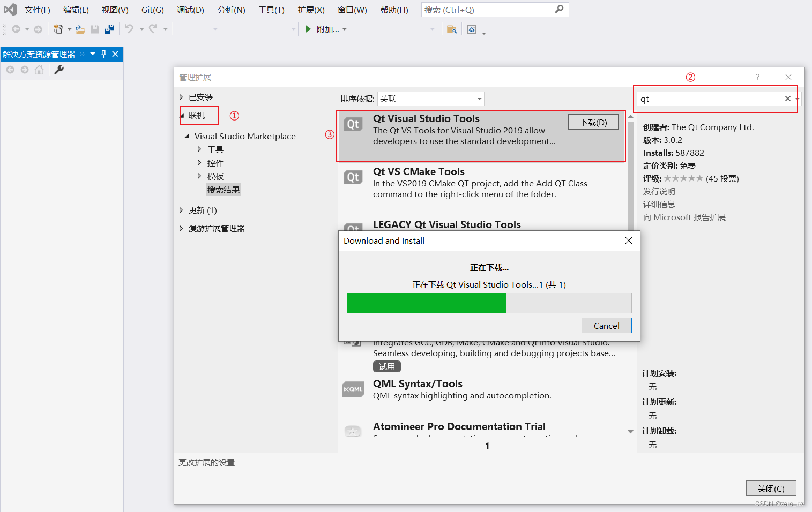Open the 文件(F) menu

[38, 10]
